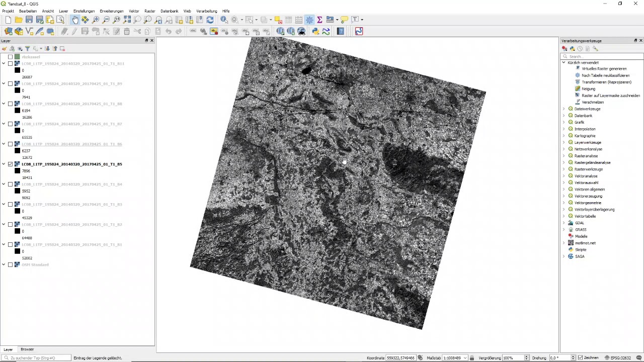Open the Raster menu
644x362 pixels.
pyautogui.click(x=149, y=11)
